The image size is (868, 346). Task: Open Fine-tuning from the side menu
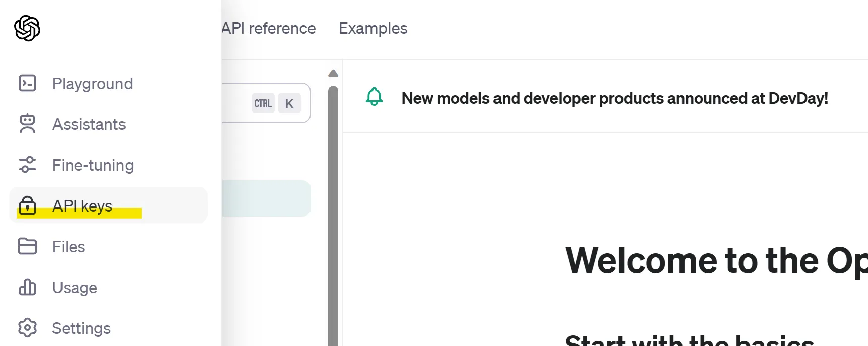coord(93,165)
